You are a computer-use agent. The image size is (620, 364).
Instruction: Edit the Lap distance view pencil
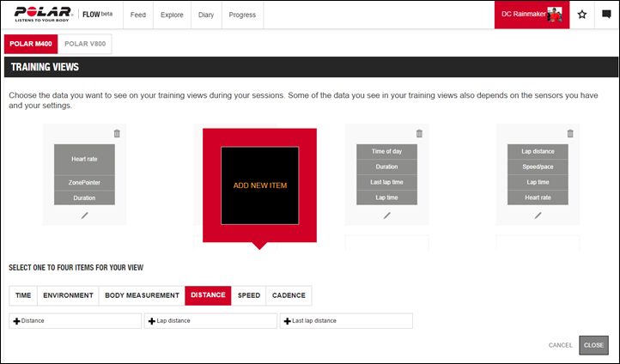[538, 215]
